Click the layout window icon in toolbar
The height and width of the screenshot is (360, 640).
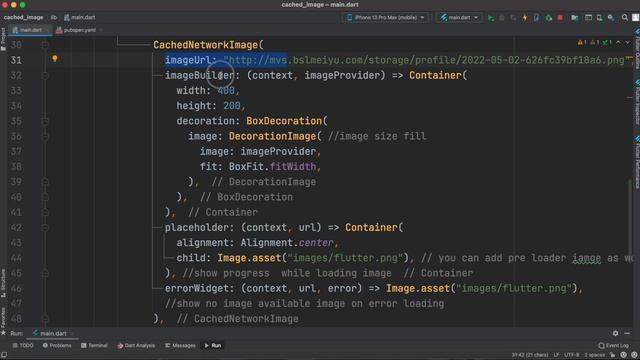coord(588,18)
